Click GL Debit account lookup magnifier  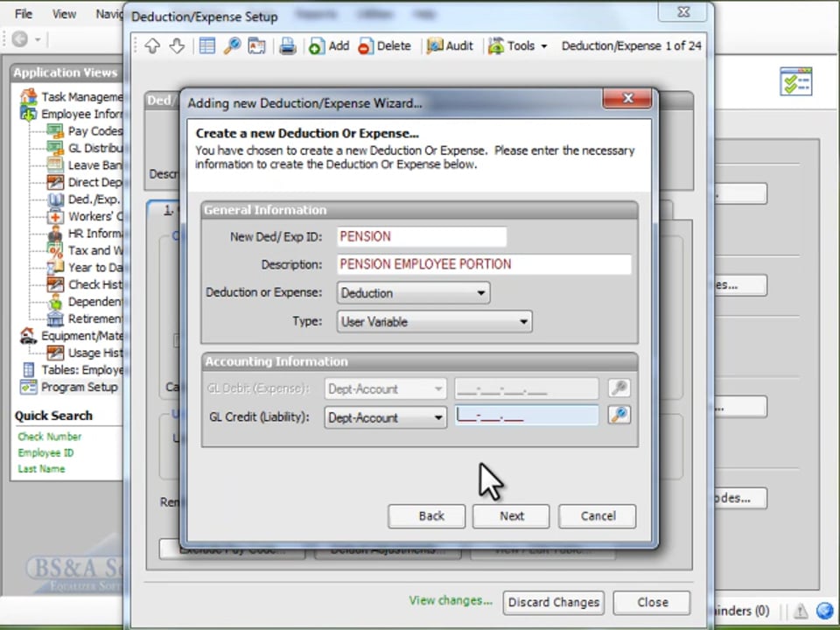[x=619, y=388]
